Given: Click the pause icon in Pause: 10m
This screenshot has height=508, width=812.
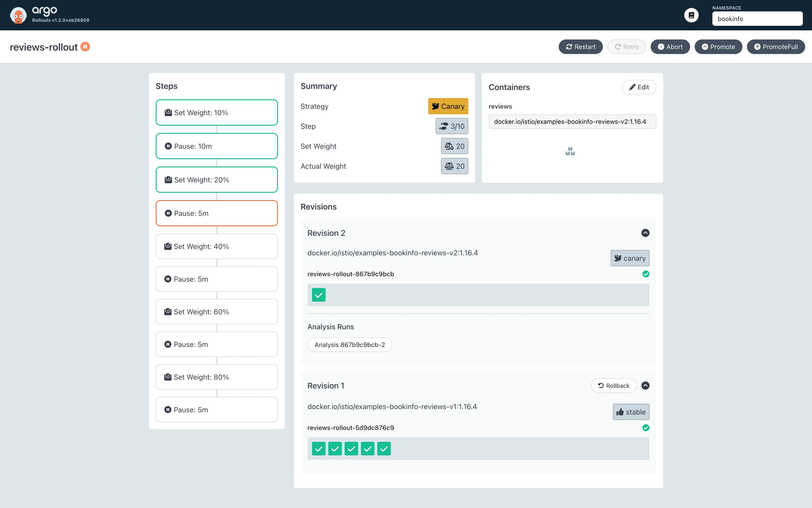Looking at the screenshot, I should [168, 146].
